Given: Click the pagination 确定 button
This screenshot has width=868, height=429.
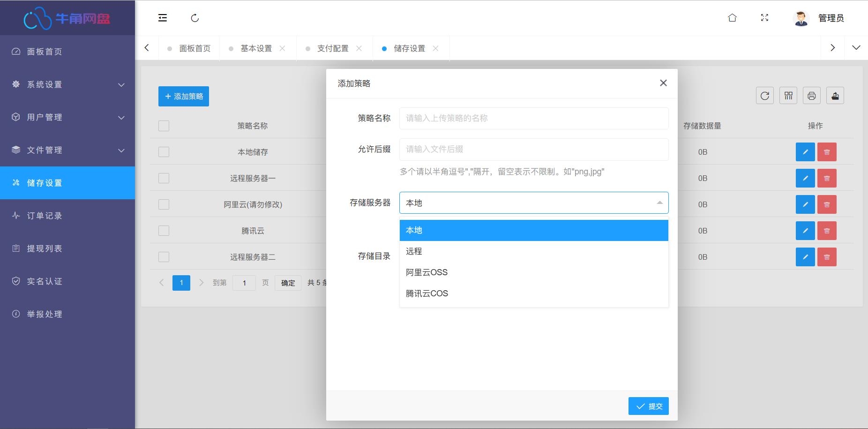Looking at the screenshot, I should (x=288, y=283).
